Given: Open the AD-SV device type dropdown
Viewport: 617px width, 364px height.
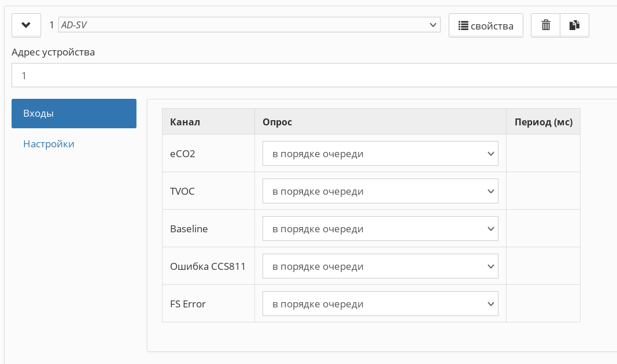Looking at the screenshot, I should click(x=249, y=25).
